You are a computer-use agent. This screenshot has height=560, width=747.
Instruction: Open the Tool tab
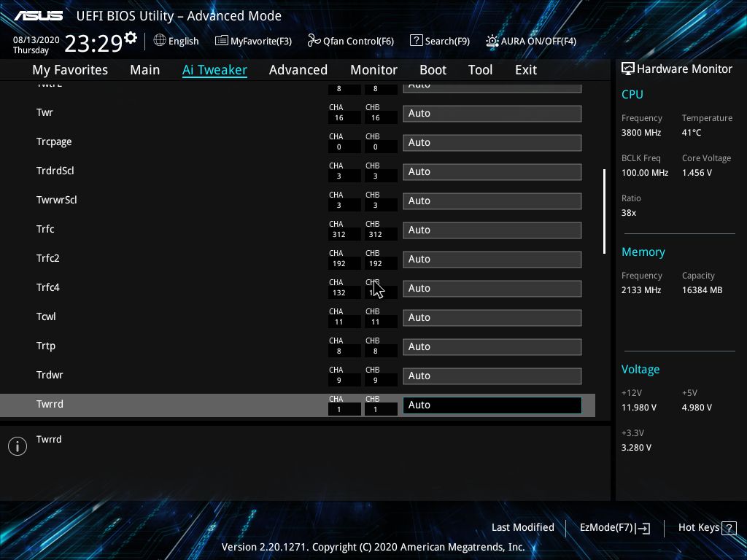point(480,70)
